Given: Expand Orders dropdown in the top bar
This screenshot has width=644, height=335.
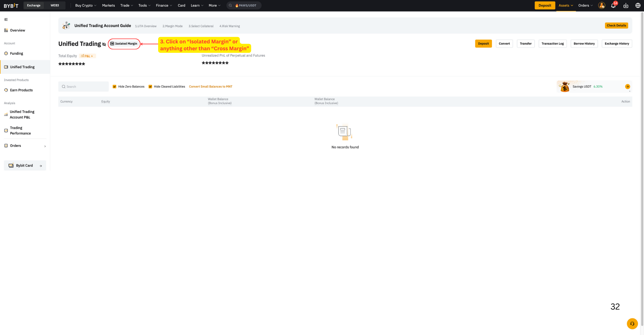Looking at the screenshot, I should coord(585,5).
